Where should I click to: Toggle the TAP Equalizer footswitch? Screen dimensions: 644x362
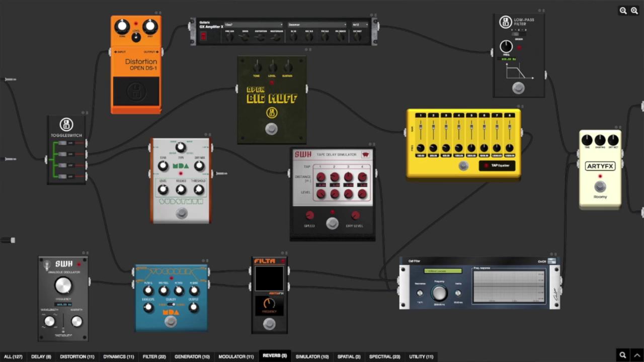click(463, 166)
